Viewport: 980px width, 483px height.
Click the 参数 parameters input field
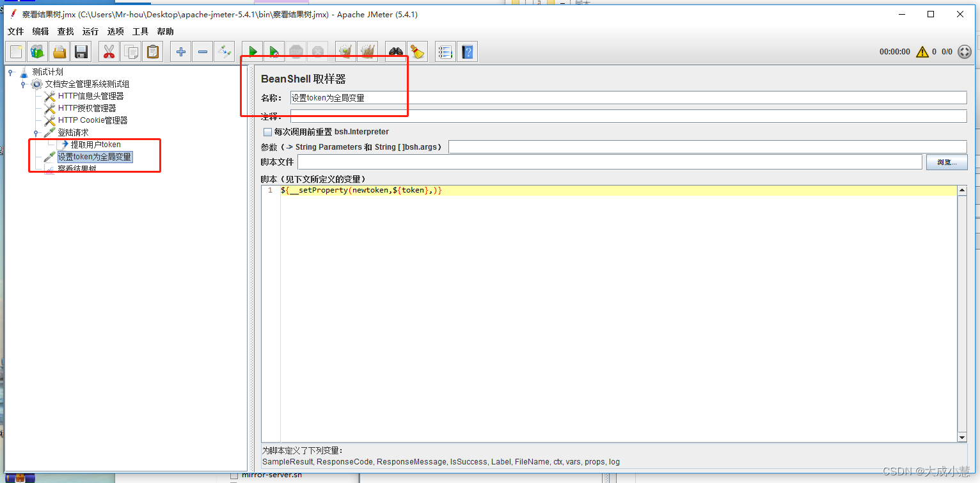tap(707, 147)
